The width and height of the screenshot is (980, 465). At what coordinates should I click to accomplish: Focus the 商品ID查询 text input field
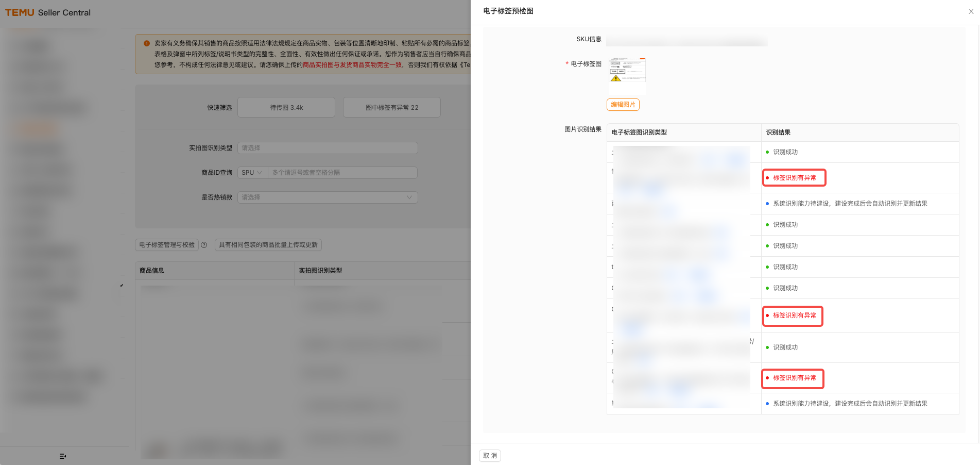pos(342,173)
